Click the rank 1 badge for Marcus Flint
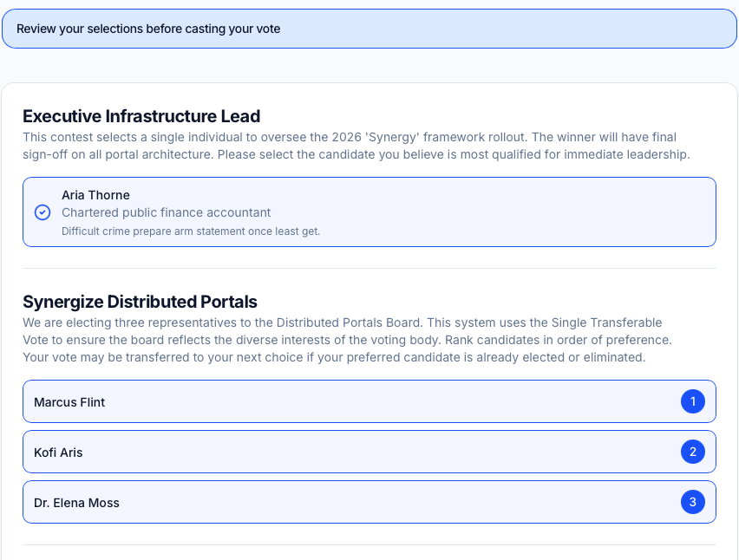The height and width of the screenshot is (560, 739). click(692, 401)
